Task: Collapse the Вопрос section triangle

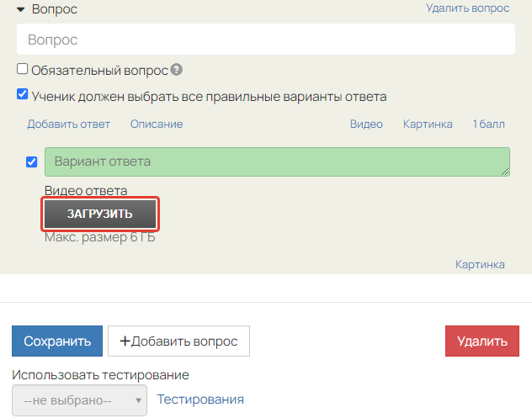Action: [21, 9]
